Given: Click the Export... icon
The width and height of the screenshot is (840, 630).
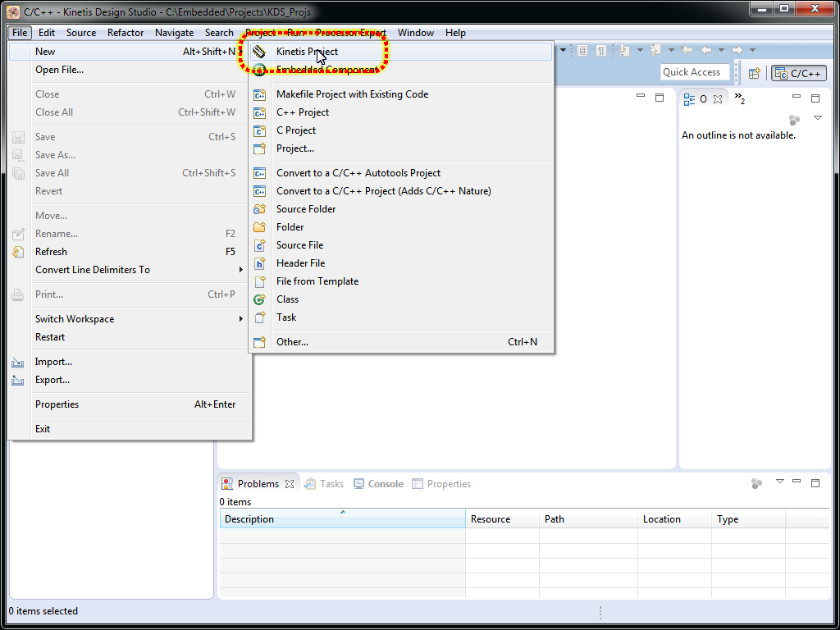Looking at the screenshot, I should [18, 381].
